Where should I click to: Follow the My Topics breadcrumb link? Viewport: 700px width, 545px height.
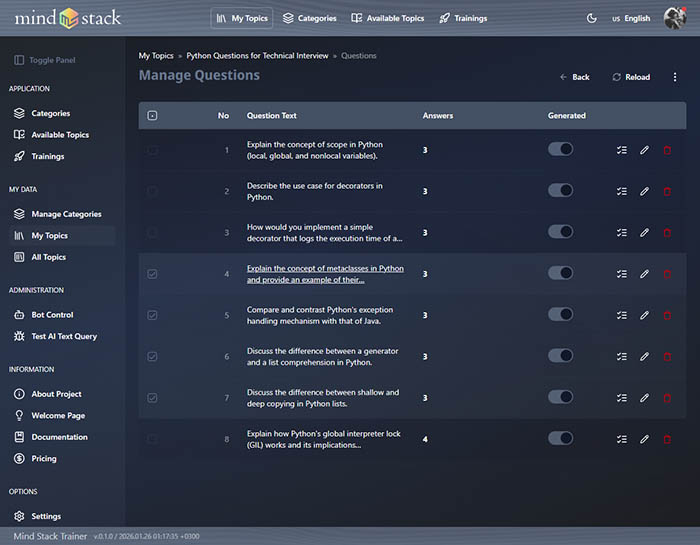(156, 56)
